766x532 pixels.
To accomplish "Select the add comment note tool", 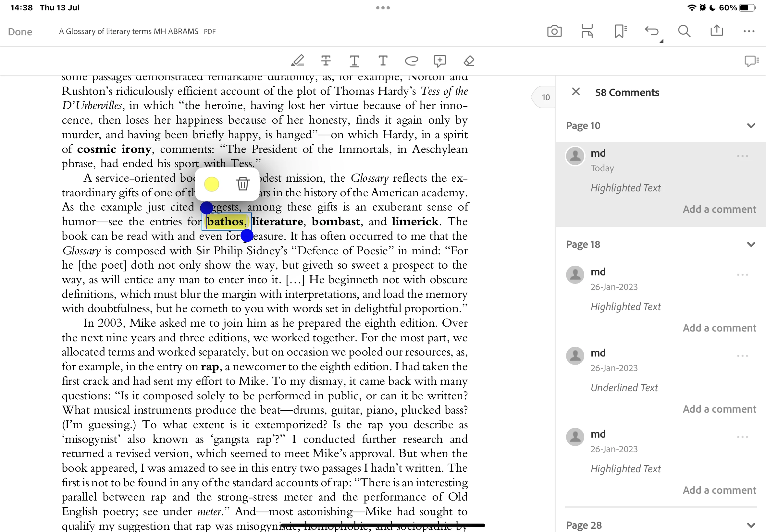I will click(439, 61).
